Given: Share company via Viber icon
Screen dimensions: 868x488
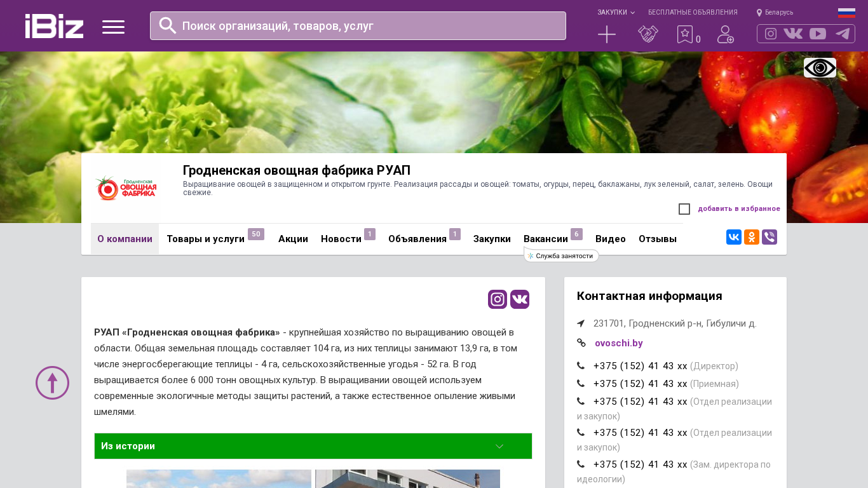Looking at the screenshot, I should [770, 237].
